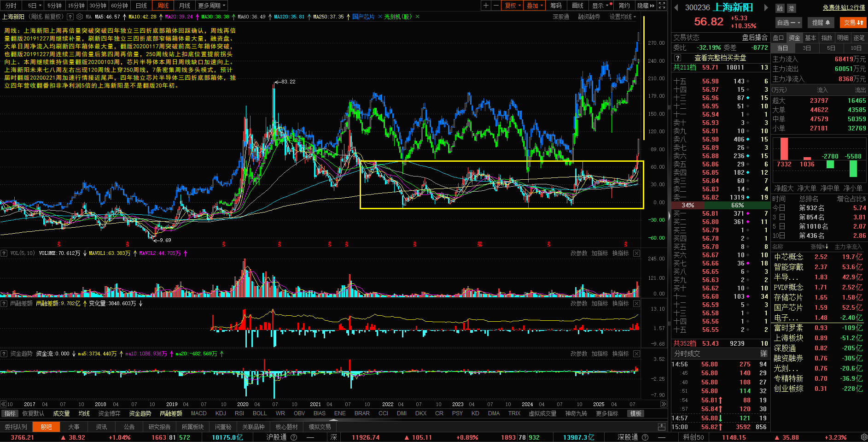Viewport: 868px width, 442px height.
Task: Toggle the 简约 simple mode
Action: pyautogui.click(x=624, y=6)
